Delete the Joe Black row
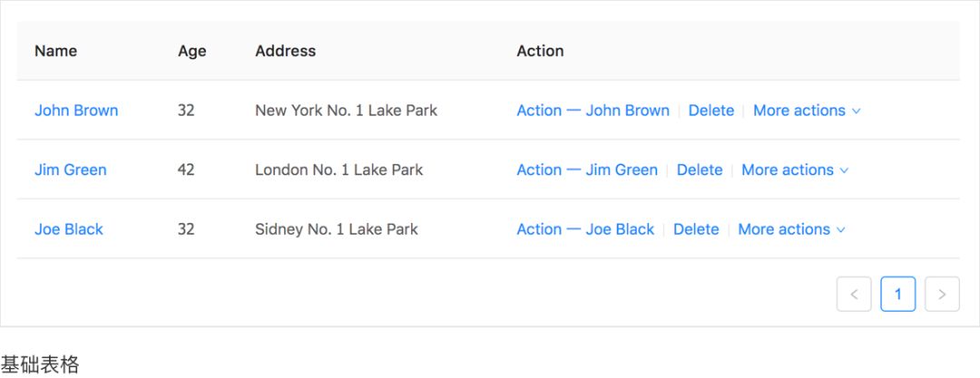The image size is (980, 378). pos(696,229)
